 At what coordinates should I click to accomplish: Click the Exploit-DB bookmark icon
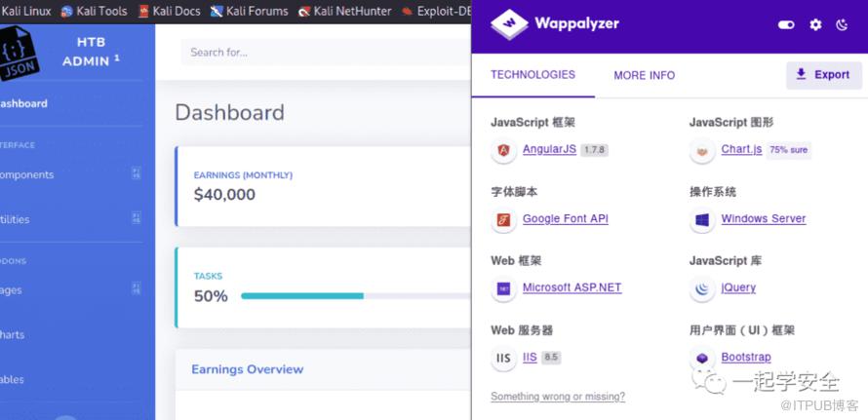point(408,11)
